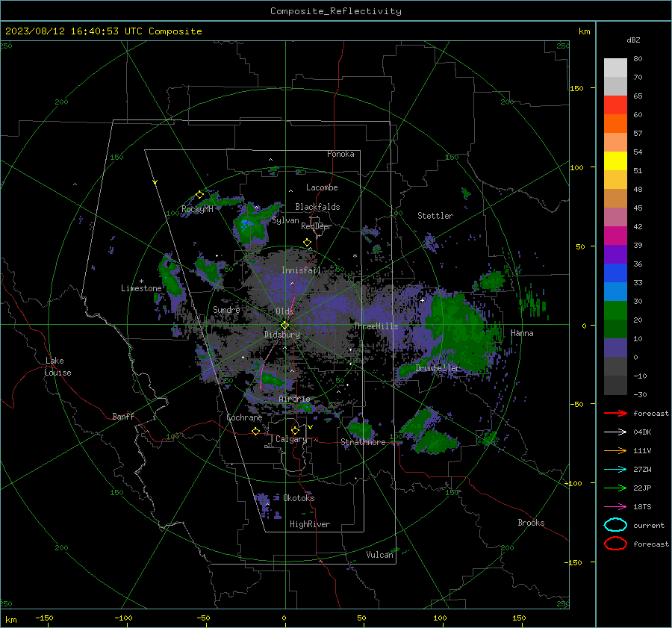Screen dimensions: 672x628
Task: Click the Hanna label
Action: click(522, 333)
